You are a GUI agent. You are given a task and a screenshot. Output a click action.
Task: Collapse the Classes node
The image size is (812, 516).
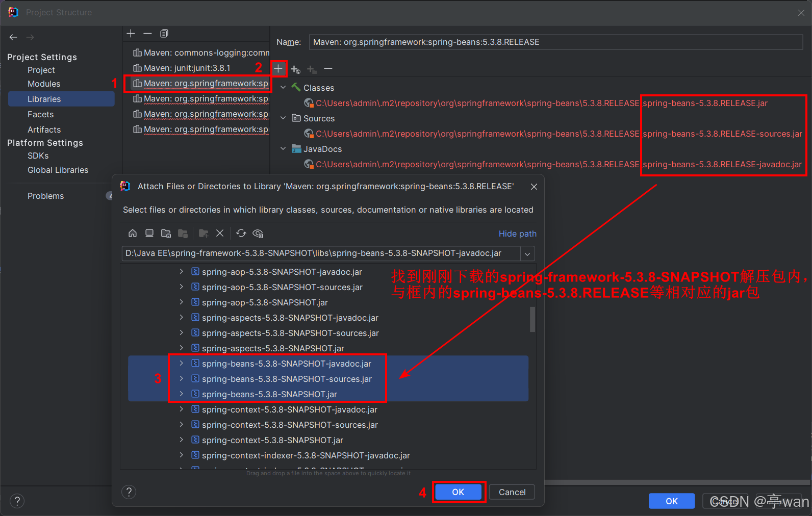pyautogui.click(x=283, y=88)
